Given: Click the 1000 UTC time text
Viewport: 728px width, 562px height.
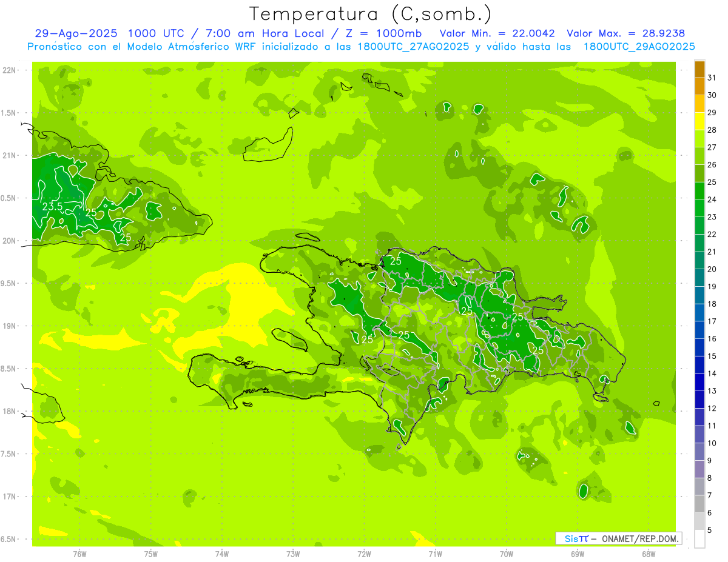Looking at the screenshot, I should point(160,34).
